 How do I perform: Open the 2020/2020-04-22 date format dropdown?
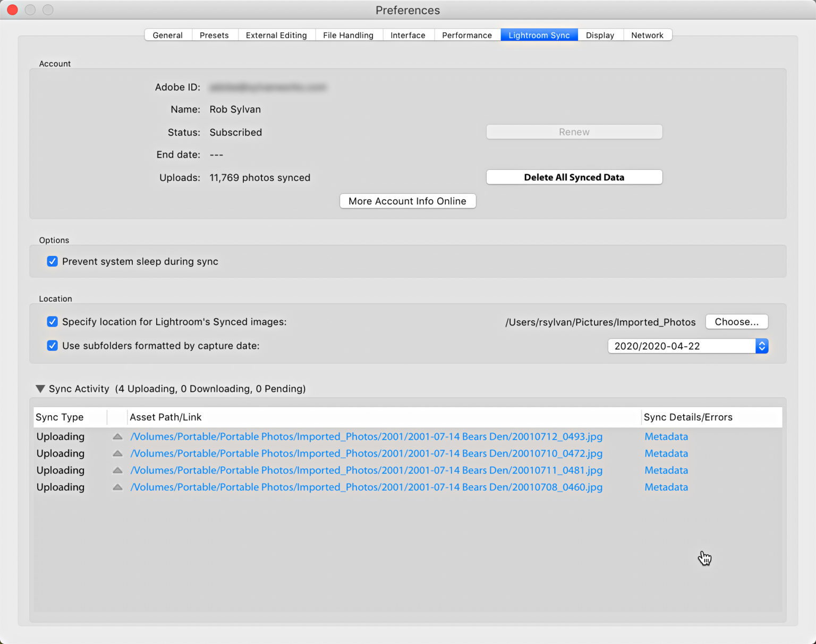point(688,346)
